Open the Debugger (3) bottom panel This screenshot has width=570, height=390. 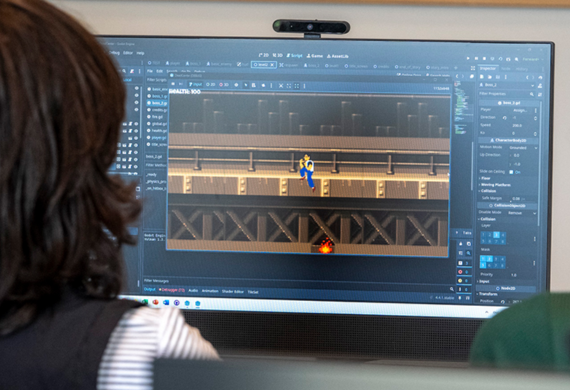pos(172,290)
